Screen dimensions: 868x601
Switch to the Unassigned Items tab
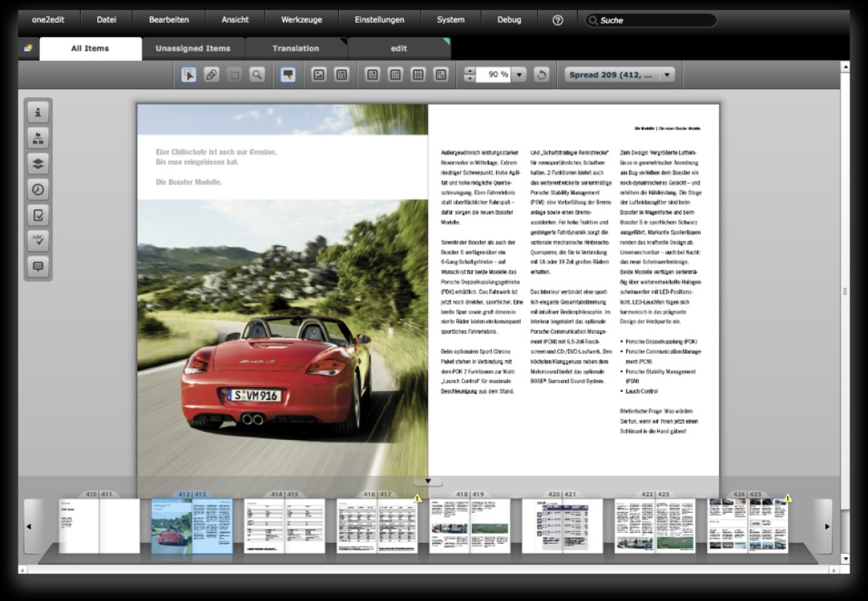pyautogui.click(x=193, y=49)
